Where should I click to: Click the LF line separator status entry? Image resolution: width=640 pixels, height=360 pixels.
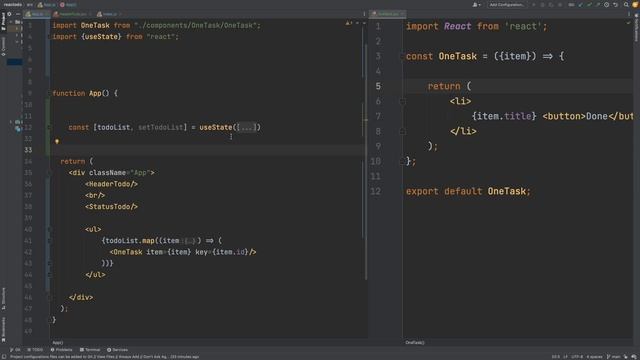tap(565, 357)
